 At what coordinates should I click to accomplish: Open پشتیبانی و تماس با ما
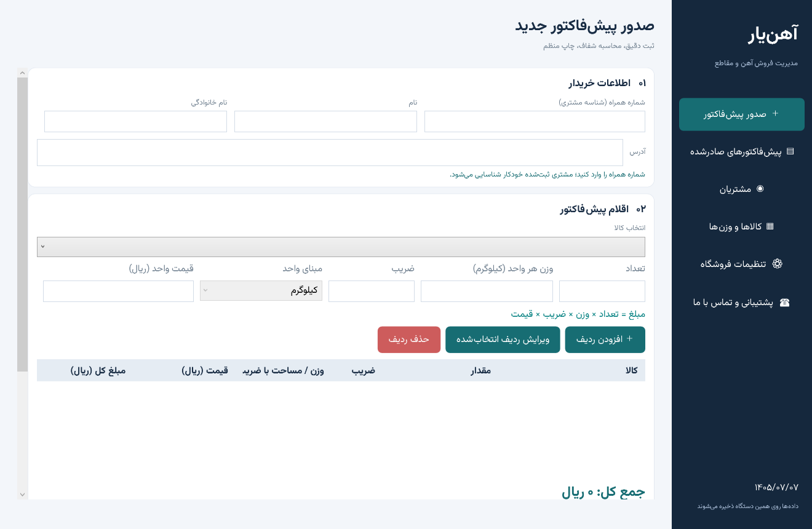coord(742,303)
